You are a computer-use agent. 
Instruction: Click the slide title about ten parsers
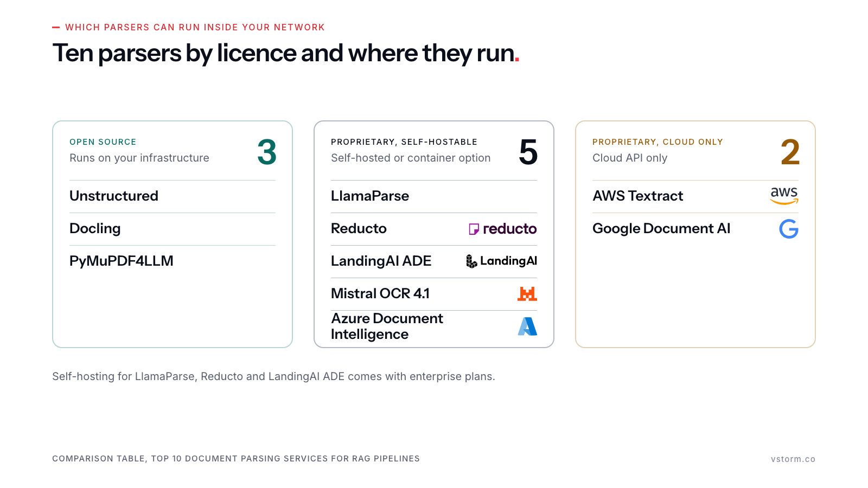(x=286, y=54)
